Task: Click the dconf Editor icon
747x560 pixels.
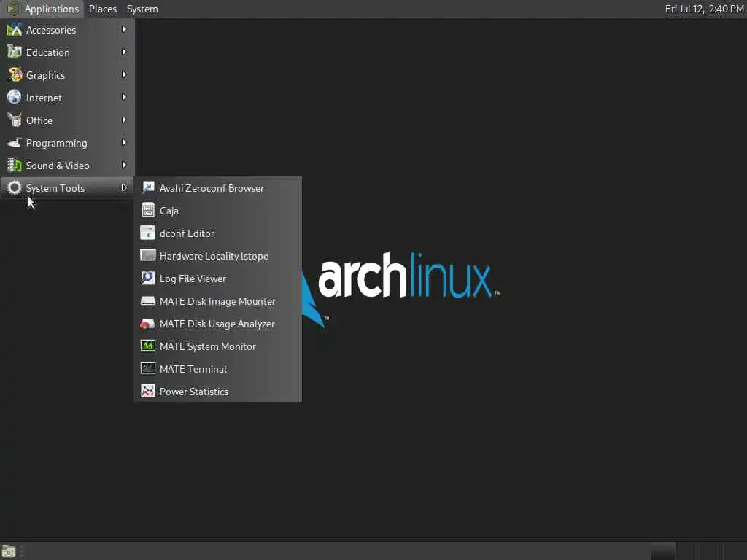Action: (147, 233)
